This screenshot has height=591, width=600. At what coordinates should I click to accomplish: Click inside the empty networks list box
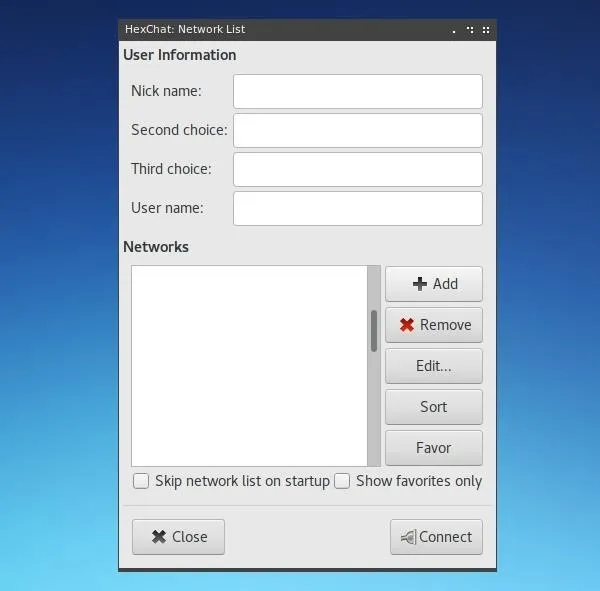pos(249,366)
